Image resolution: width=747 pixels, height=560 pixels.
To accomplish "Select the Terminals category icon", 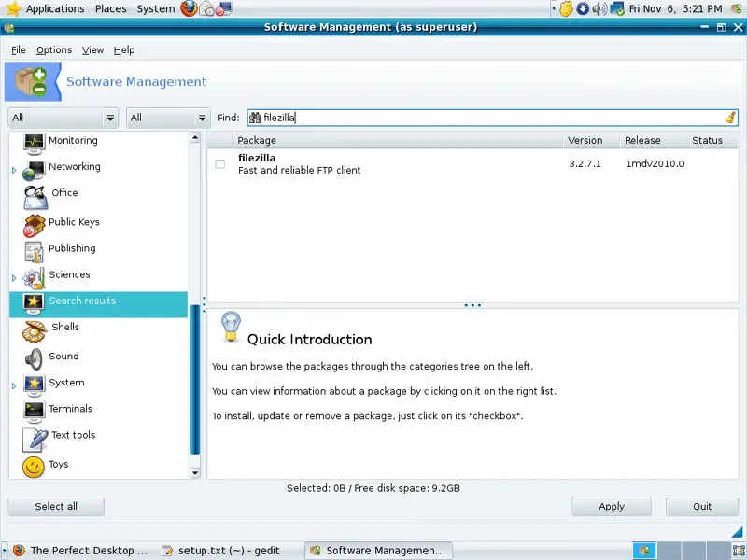I will point(34,412).
